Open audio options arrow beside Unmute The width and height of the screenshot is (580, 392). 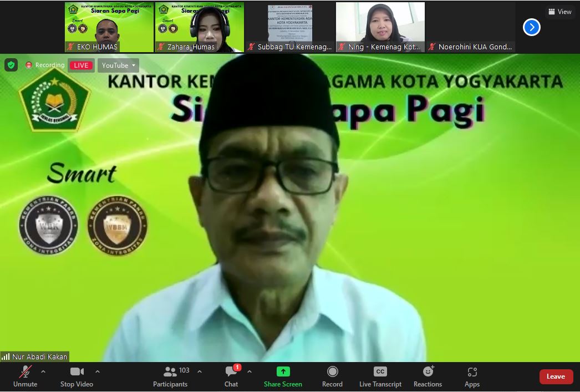click(43, 371)
